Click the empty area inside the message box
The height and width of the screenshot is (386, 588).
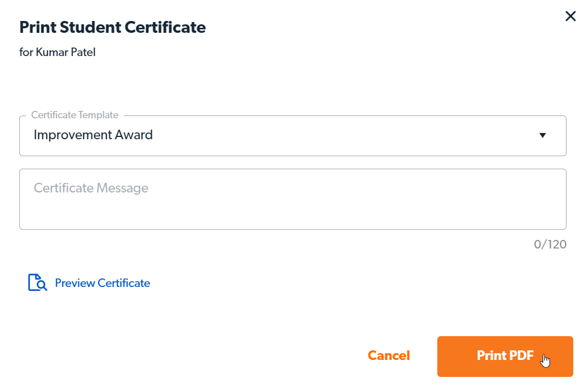[340, 212]
